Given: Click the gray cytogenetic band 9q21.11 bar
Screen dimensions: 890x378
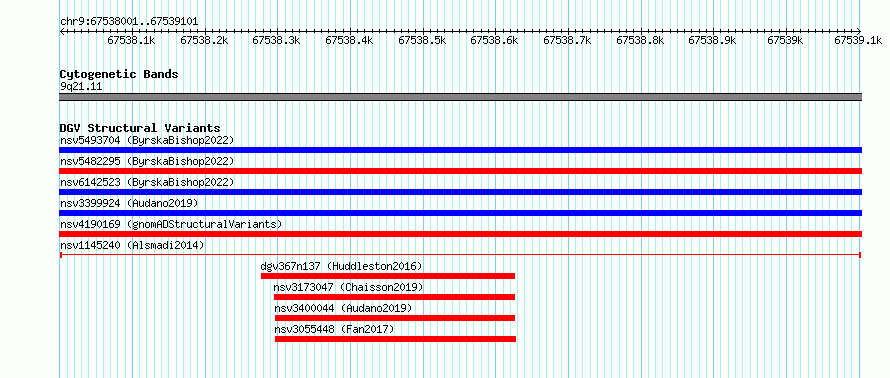Looking at the screenshot, I should [x=460, y=97].
